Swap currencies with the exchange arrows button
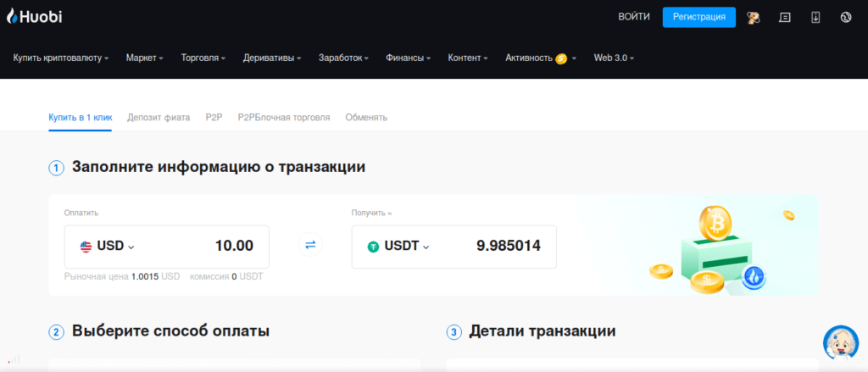Screen dimensions: 868x372 click(310, 244)
